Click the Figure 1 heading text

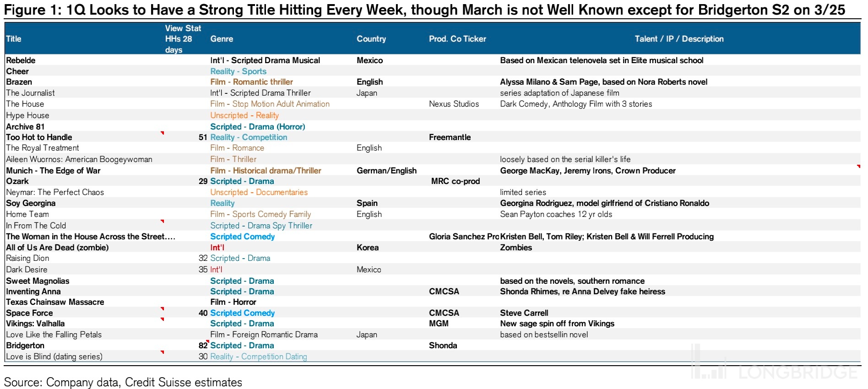[x=424, y=10]
